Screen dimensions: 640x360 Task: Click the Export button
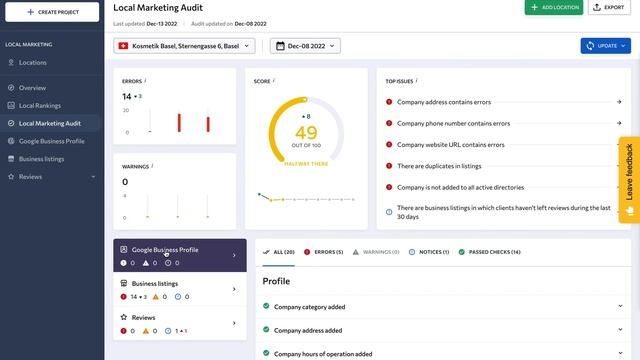point(609,7)
